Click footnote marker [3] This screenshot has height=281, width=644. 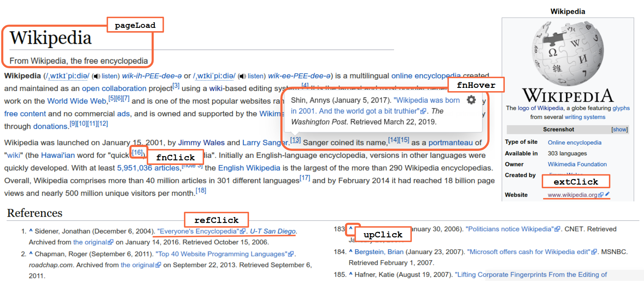click(x=176, y=86)
